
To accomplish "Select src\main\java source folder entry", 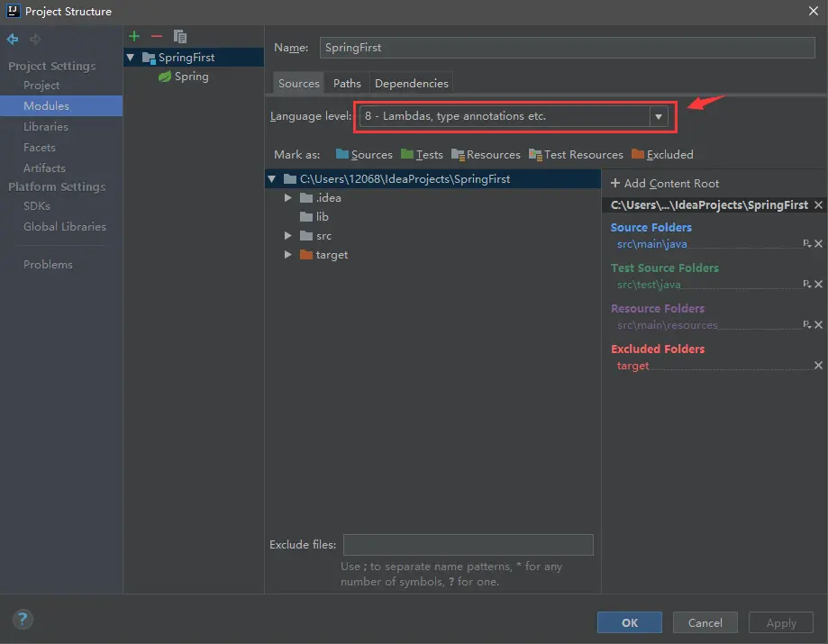I will pos(652,244).
